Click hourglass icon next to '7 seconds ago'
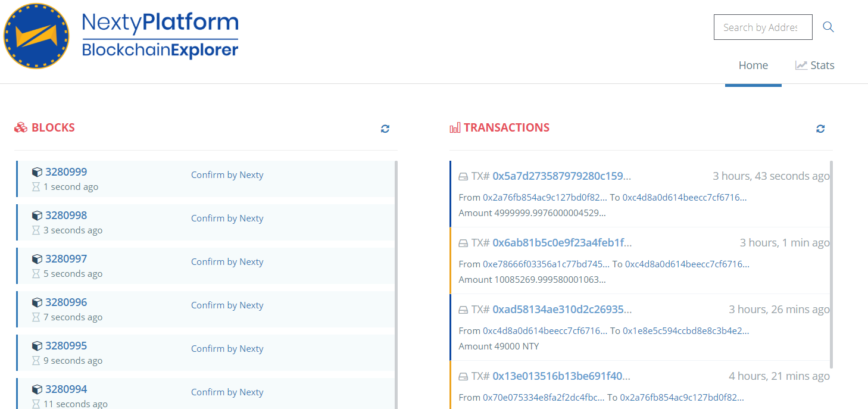Viewport: 868px width, 409px height. click(36, 317)
